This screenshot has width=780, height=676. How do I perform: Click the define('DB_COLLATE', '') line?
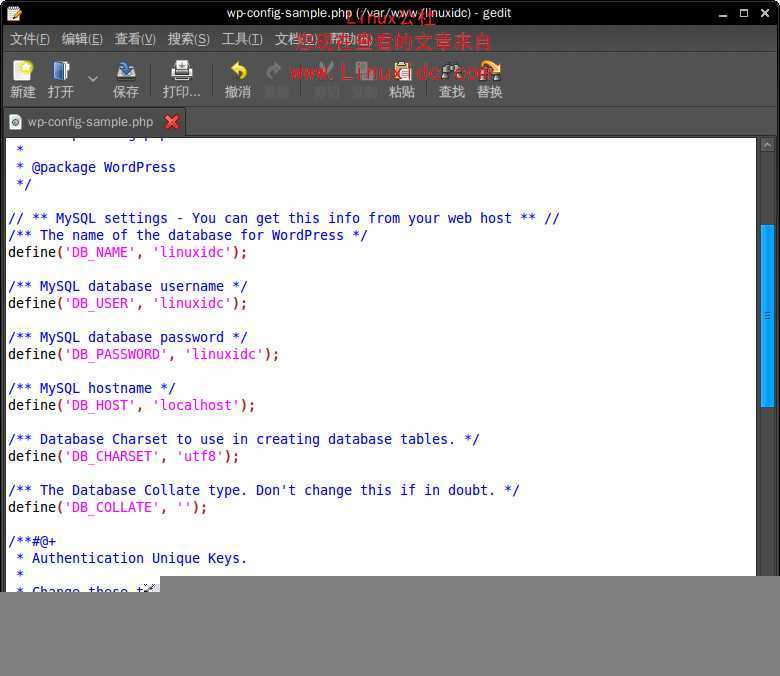[x=107, y=507]
